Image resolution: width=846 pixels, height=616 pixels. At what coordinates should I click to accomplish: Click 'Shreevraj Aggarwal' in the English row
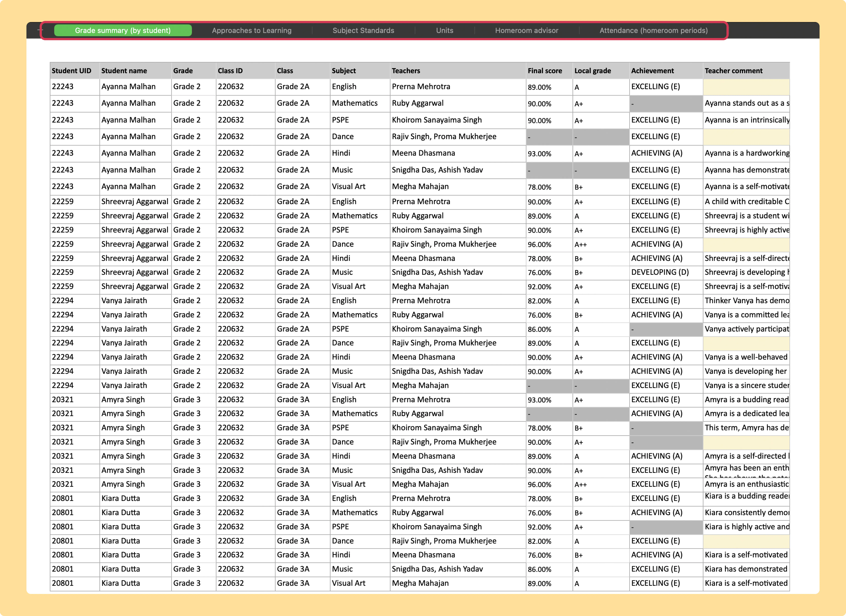[x=135, y=202]
